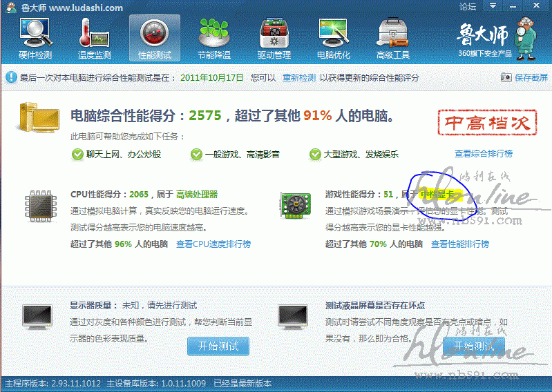The width and height of the screenshot is (552, 392).
Task: Click 重新检测 to re-run the test
Action: (299, 78)
